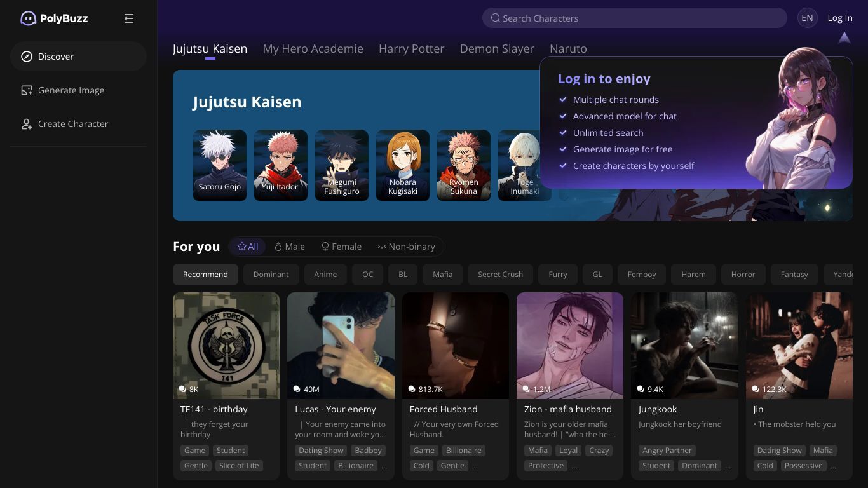868x488 pixels.
Task: Click the Badboy tag on Lucas card
Action: tap(369, 451)
